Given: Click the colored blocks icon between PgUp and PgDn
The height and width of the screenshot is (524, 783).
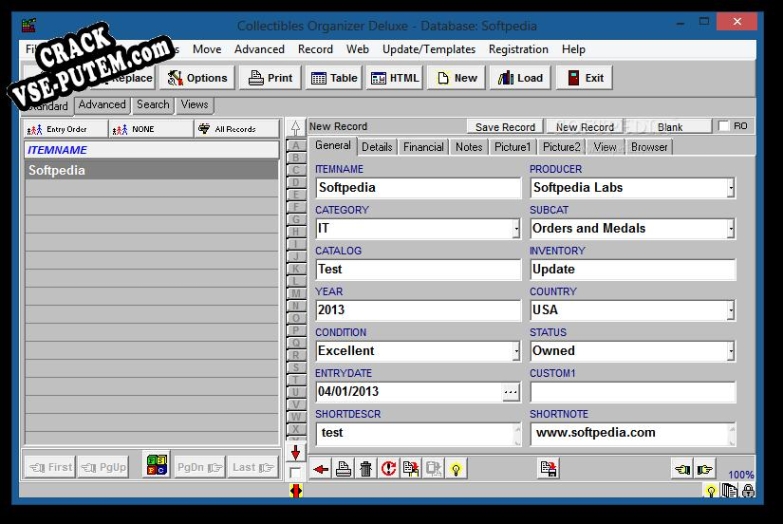Looking at the screenshot, I should coord(156,466).
